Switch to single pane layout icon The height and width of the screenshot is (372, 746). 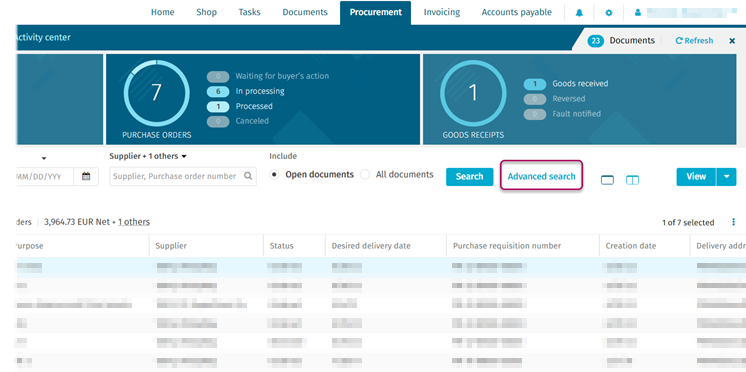[608, 180]
